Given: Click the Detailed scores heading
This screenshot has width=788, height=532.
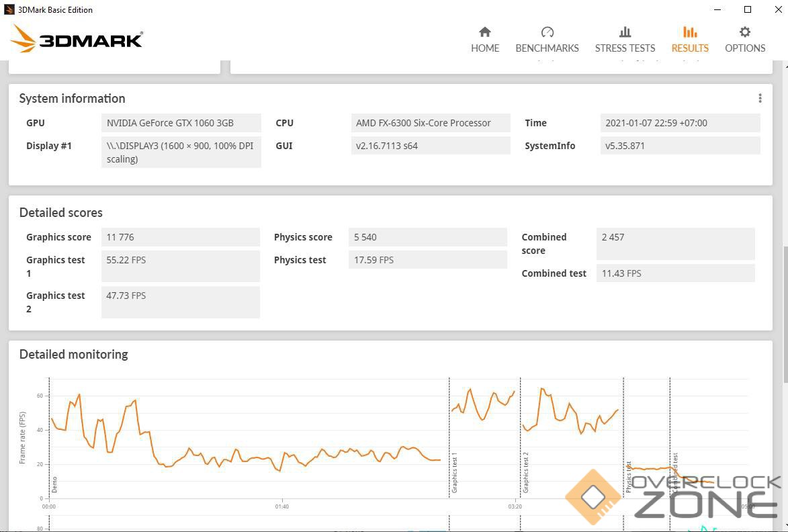Looking at the screenshot, I should tap(61, 212).
